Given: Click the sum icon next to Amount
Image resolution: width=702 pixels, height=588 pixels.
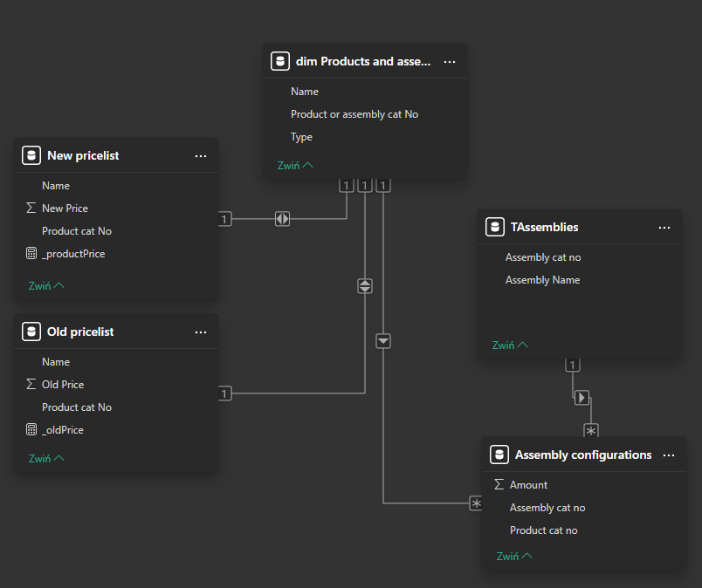Looking at the screenshot, I should point(499,485).
